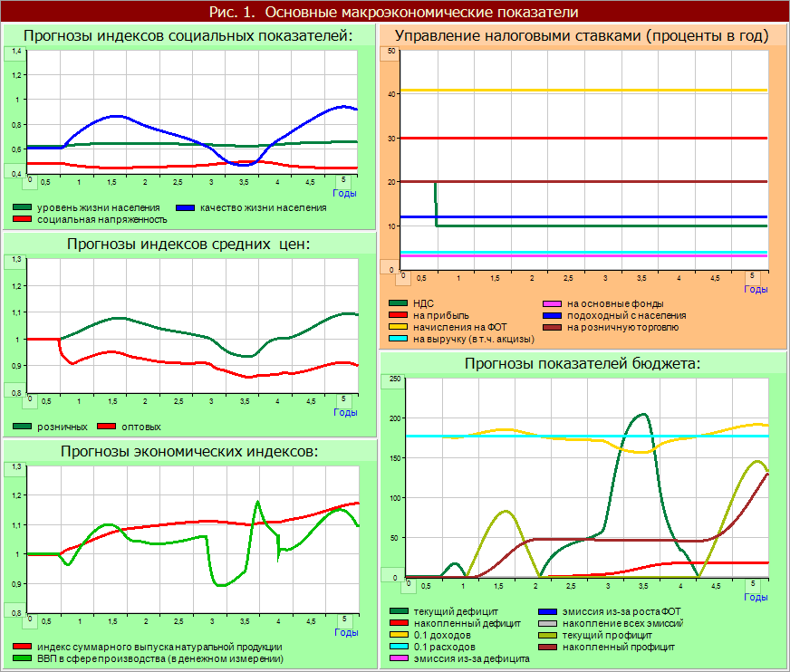
Task: Click the red swatch for социальная напряженность
Action: 22,220
